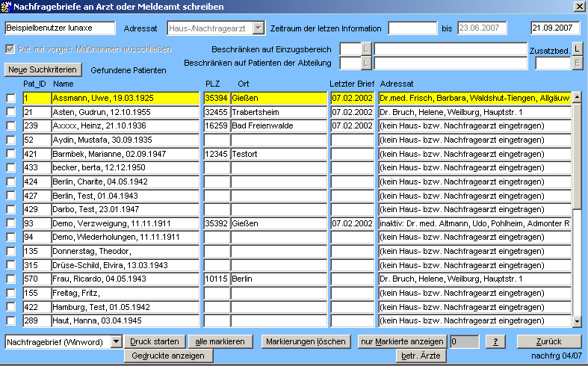Open the Nachfragebrief (Winword) dropdown
588x366 pixels.
point(116,341)
